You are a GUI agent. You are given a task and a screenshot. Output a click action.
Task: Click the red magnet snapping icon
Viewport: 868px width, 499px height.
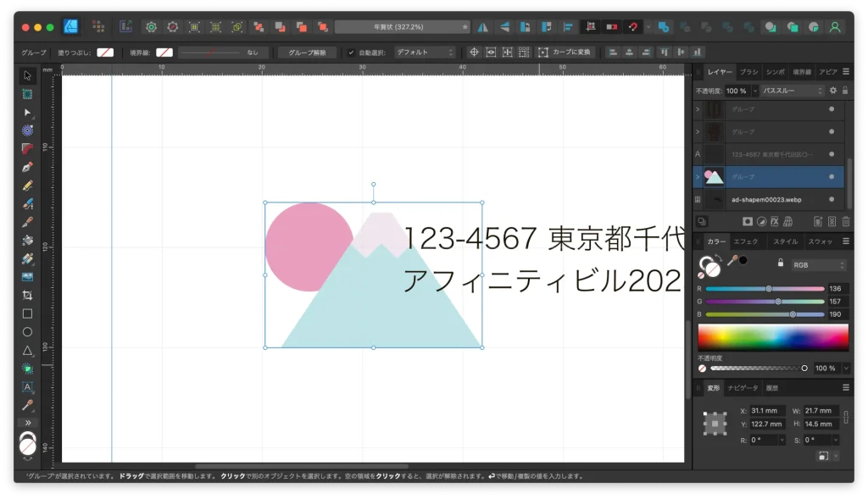[x=632, y=26]
